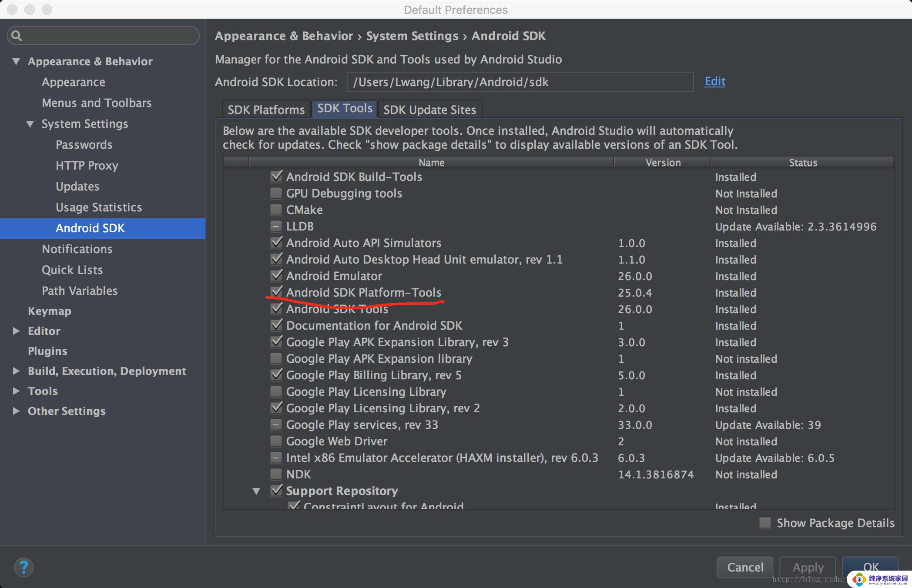
Task: Select Appearance in the settings tree
Action: click(74, 82)
